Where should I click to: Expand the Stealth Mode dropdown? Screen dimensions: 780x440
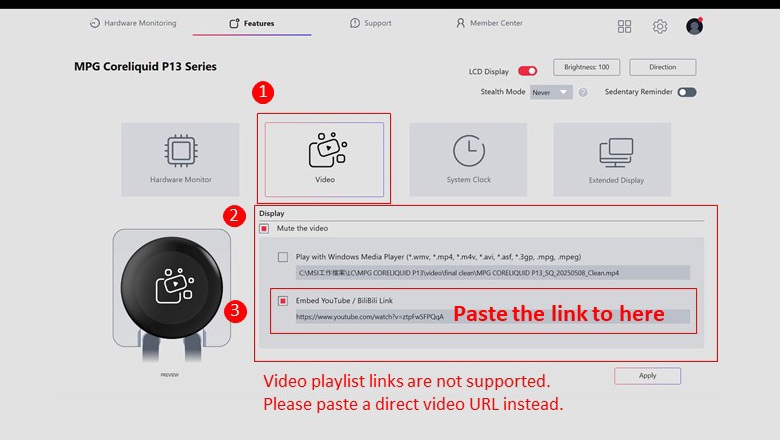coord(551,92)
